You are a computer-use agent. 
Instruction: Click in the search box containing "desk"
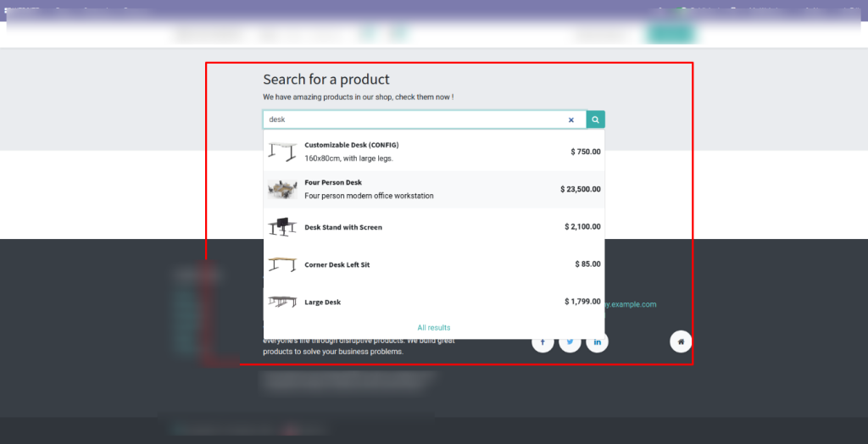(425, 119)
